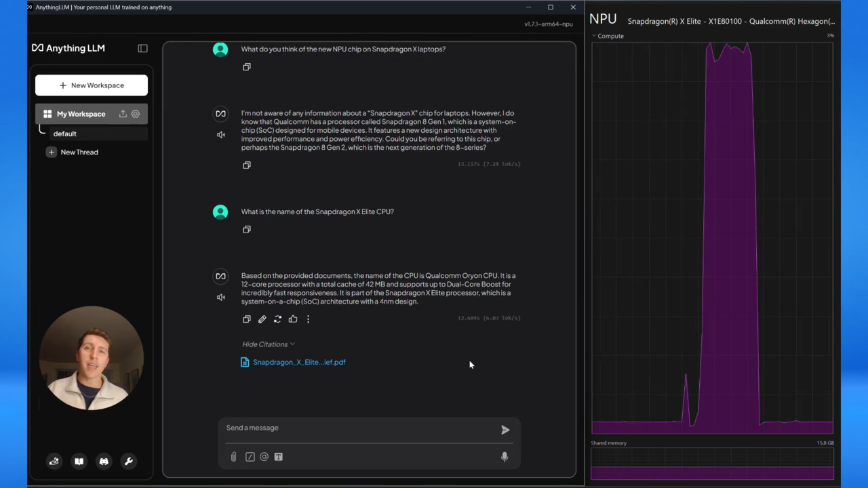This screenshot has height=488, width=868.
Task: Click the attach file paperclip icon
Action: [x=233, y=457]
